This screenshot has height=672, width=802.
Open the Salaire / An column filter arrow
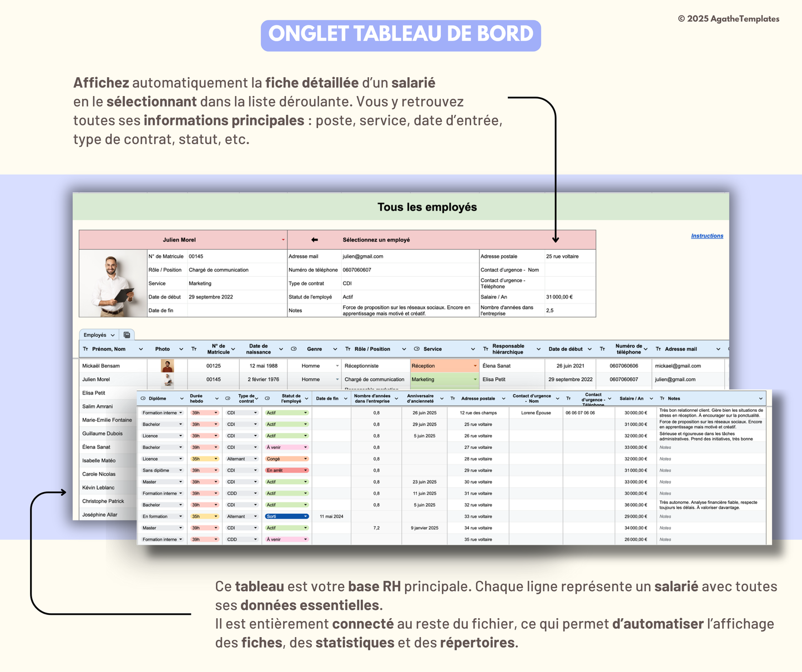[x=650, y=398]
